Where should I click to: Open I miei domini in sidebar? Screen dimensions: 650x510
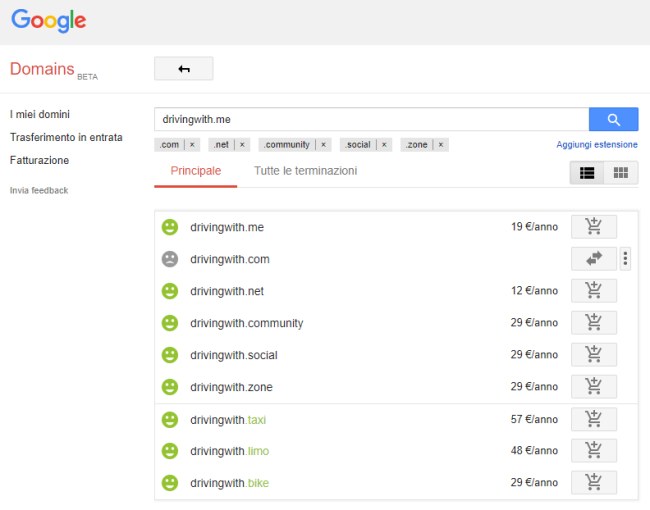40,114
